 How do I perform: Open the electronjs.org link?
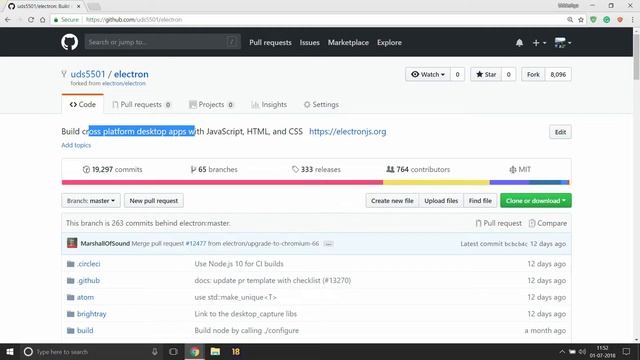pos(347,131)
